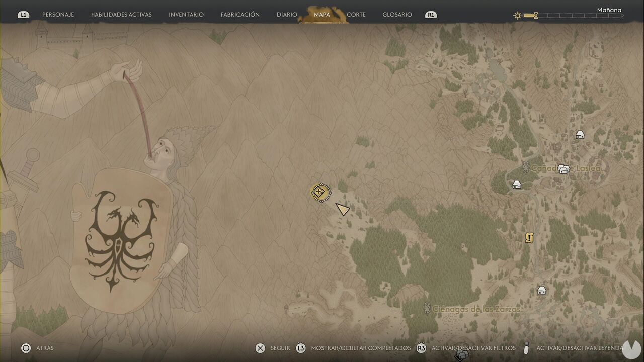Open the Glosario tab

click(x=397, y=15)
